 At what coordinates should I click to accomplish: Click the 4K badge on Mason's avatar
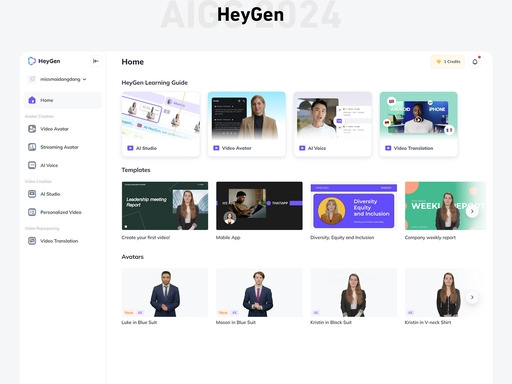[x=235, y=313]
